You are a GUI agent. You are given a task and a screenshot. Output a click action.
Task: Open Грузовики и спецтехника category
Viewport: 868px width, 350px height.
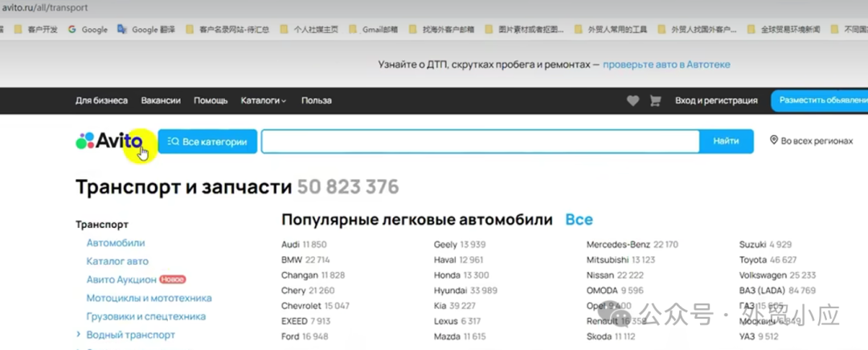click(146, 317)
